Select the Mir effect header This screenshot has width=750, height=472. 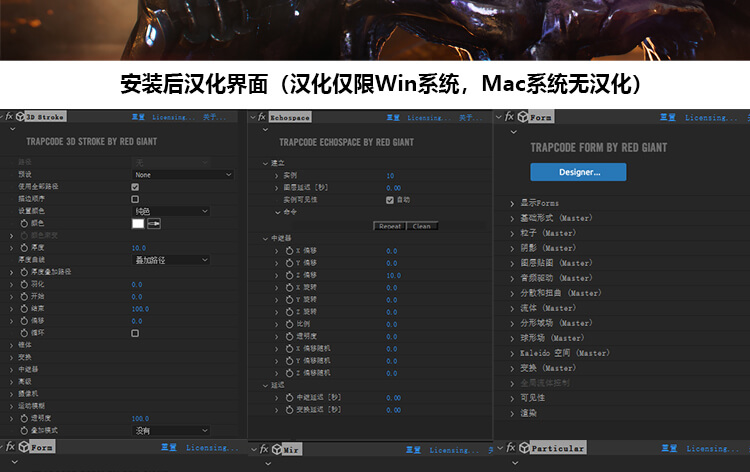pyautogui.click(x=291, y=450)
